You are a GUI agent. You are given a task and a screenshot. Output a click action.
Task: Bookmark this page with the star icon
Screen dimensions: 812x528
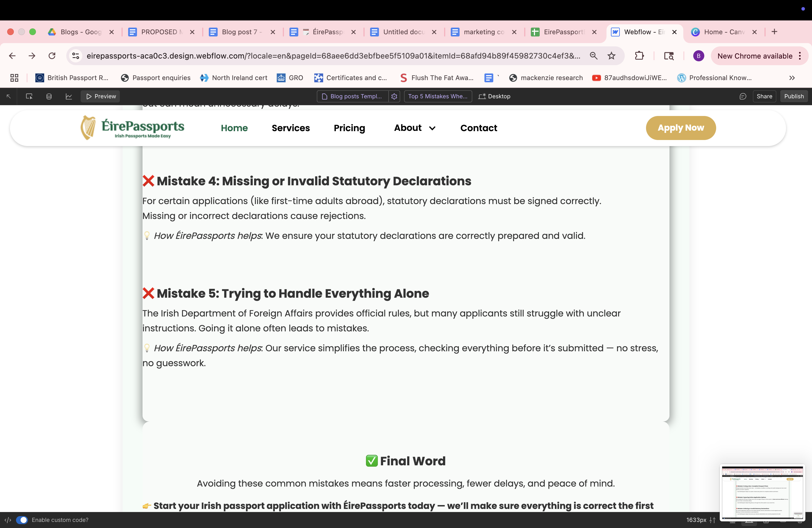pyautogui.click(x=611, y=56)
